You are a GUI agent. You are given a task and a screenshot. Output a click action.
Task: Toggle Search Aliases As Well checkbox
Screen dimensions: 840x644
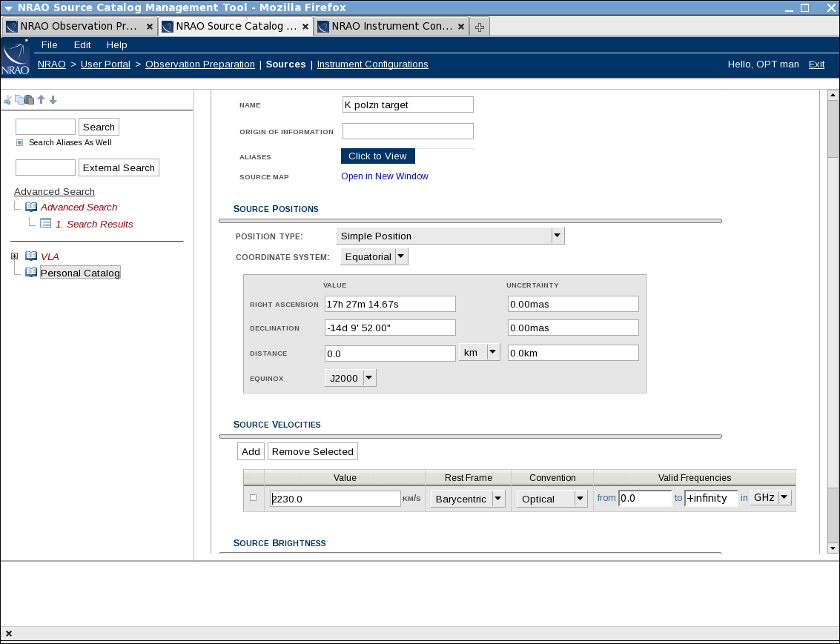pos(20,142)
